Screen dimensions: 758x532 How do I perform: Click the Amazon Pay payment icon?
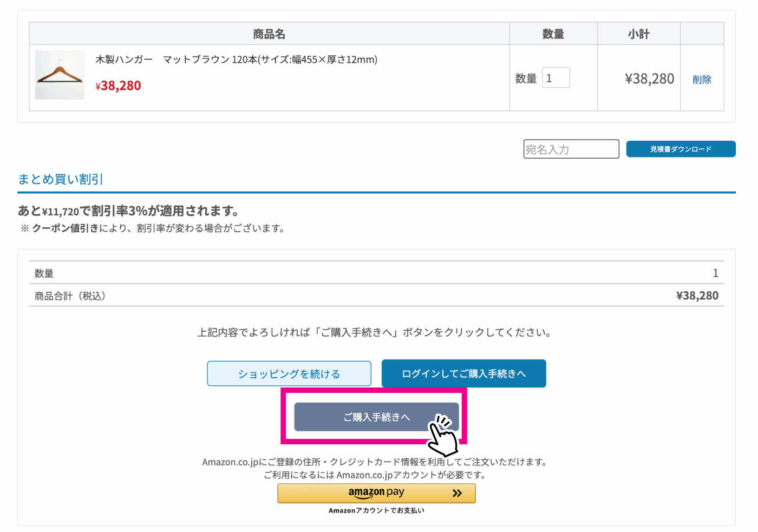(376, 492)
